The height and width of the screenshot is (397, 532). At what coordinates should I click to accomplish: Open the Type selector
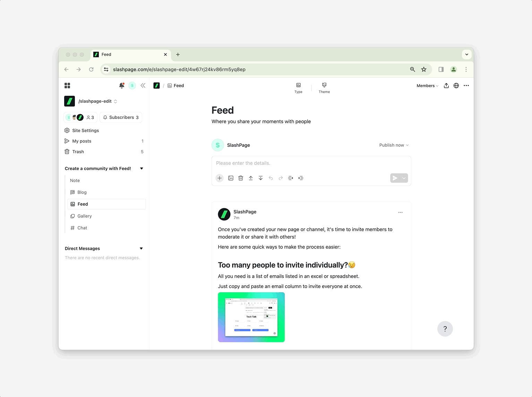pos(298,88)
